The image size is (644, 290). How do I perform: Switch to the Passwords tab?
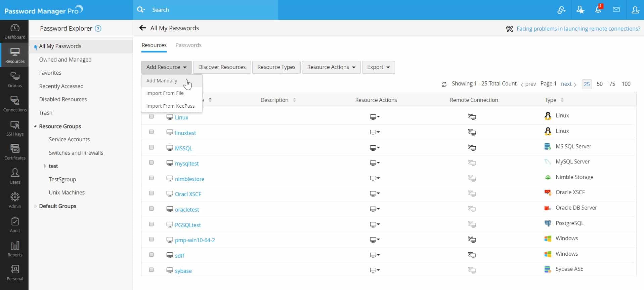(188, 45)
